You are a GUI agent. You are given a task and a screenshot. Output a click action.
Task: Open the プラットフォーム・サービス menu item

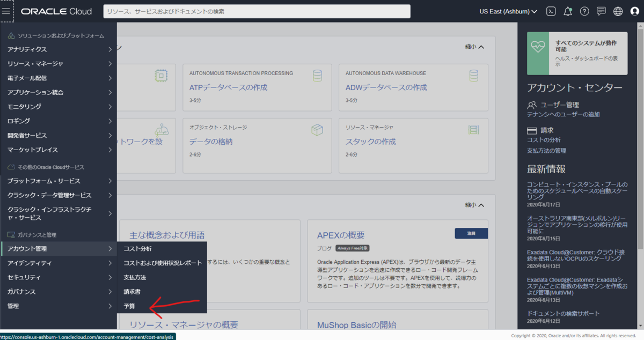click(58, 181)
